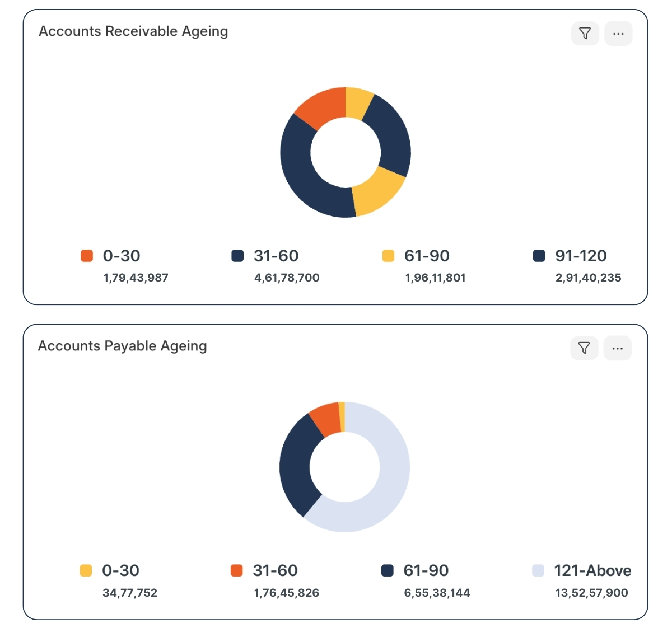Expand the ellipsis menu on Accounts Payable Ageing
Image resolution: width=672 pixels, height=628 pixels.
(x=617, y=348)
